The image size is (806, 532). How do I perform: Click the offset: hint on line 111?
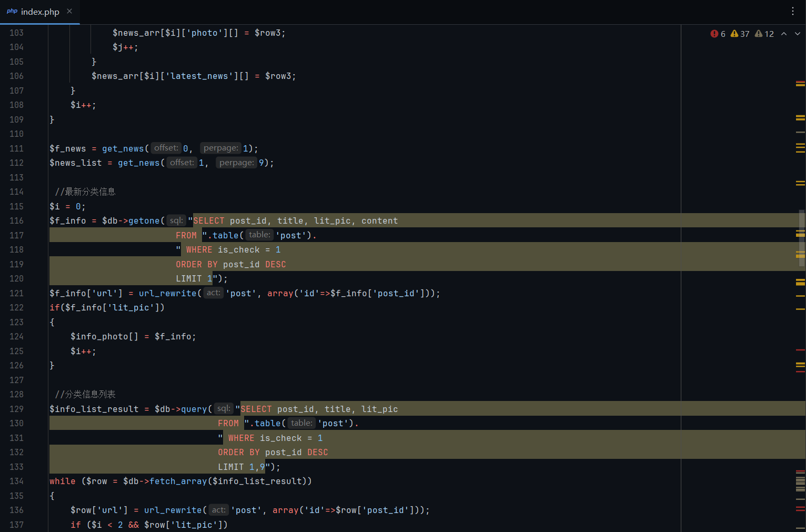166,148
